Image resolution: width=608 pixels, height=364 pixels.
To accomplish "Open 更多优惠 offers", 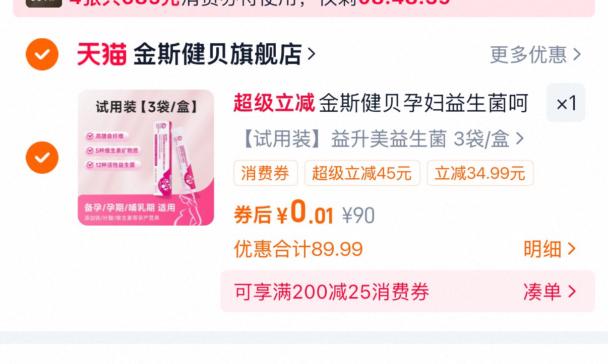I will (535, 54).
